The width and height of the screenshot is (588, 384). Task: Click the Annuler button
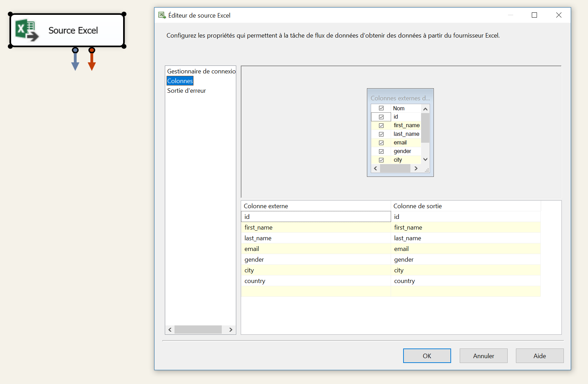tap(484, 356)
